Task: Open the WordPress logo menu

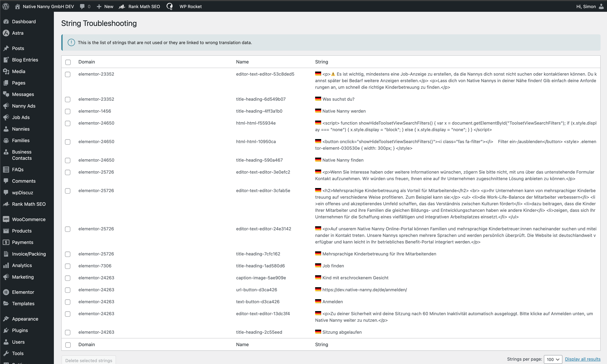Action: 6,6
